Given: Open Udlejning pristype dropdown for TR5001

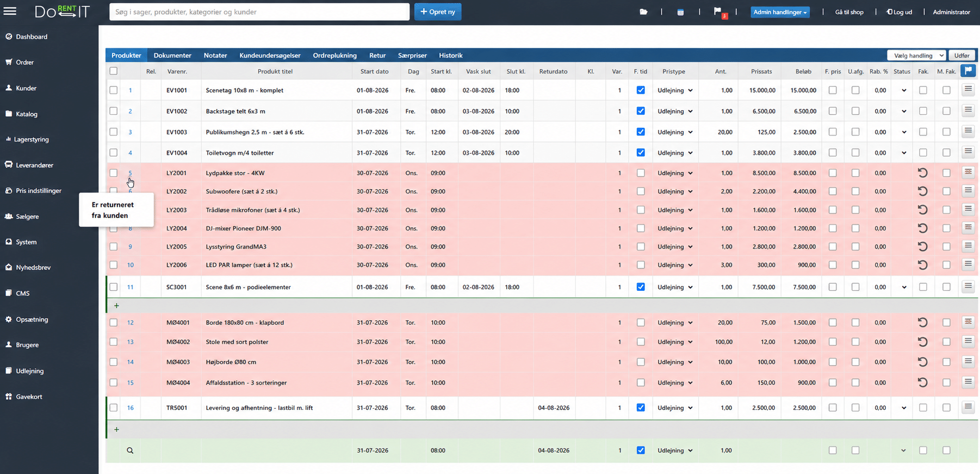Looking at the screenshot, I should pos(675,408).
